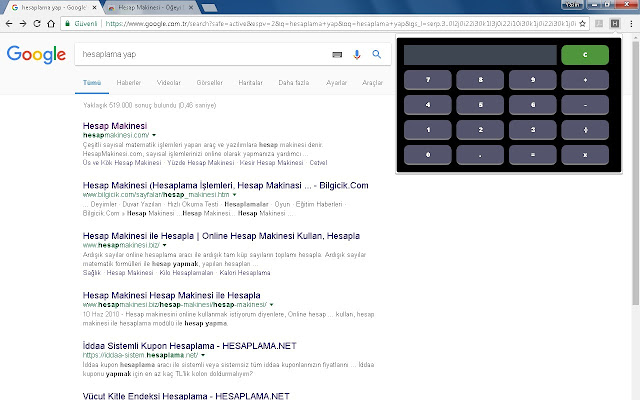The width and height of the screenshot is (640, 400).
Task: Expand dropdown arrow next to hesapmakinesi.com/
Action: click(x=154, y=135)
